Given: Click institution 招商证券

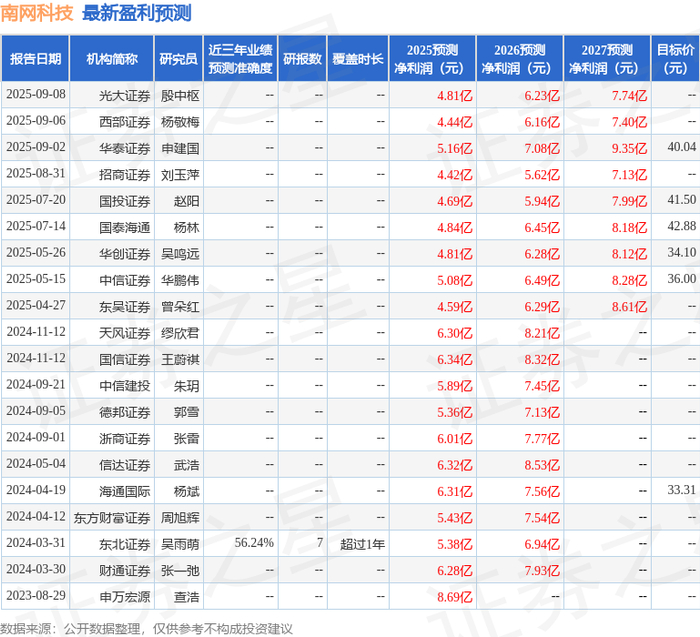Looking at the screenshot, I should pos(125,175).
